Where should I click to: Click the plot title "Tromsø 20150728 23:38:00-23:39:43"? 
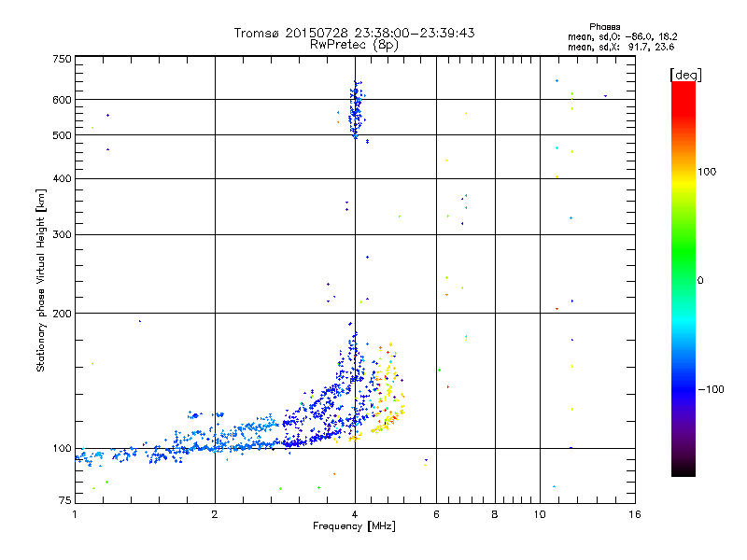click(x=354, y=33)
